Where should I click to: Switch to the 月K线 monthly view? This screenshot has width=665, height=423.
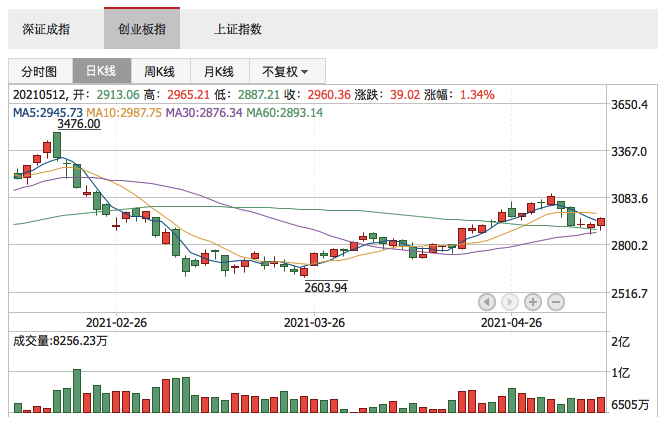(x=219, y=71)
